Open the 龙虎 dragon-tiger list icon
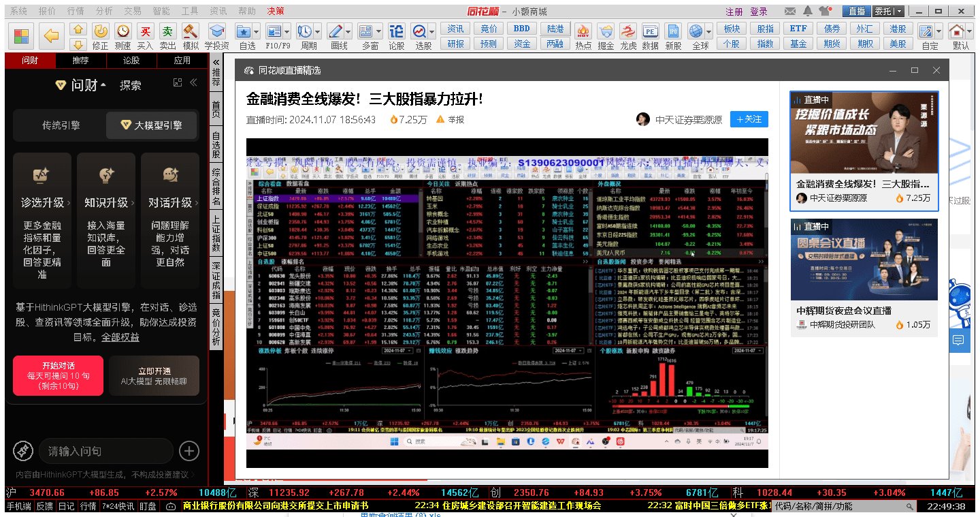The height and width of the screenshot is (517, 980). pyautogui.click(x=627, y=32)
